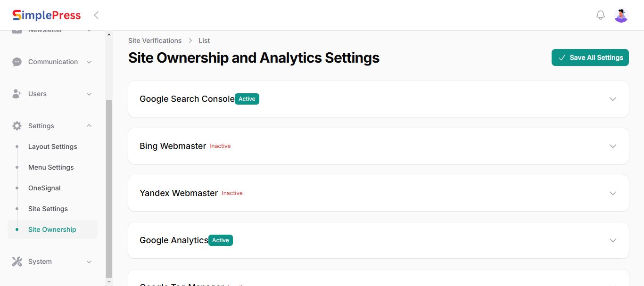The image size is (644, 286).
Task: Click the Newsletter envelope icon in sidebar
Action: (17, 31)
